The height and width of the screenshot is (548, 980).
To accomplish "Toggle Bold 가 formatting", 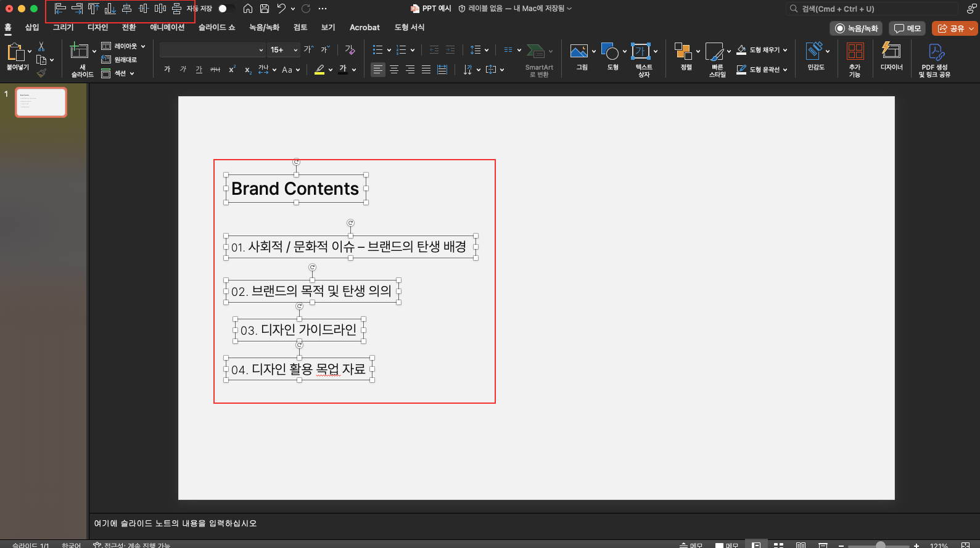I will pos(167,69).
